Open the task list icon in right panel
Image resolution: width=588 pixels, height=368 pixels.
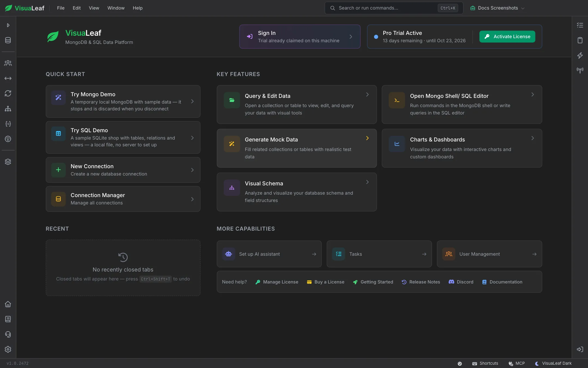tap(580, 25)
